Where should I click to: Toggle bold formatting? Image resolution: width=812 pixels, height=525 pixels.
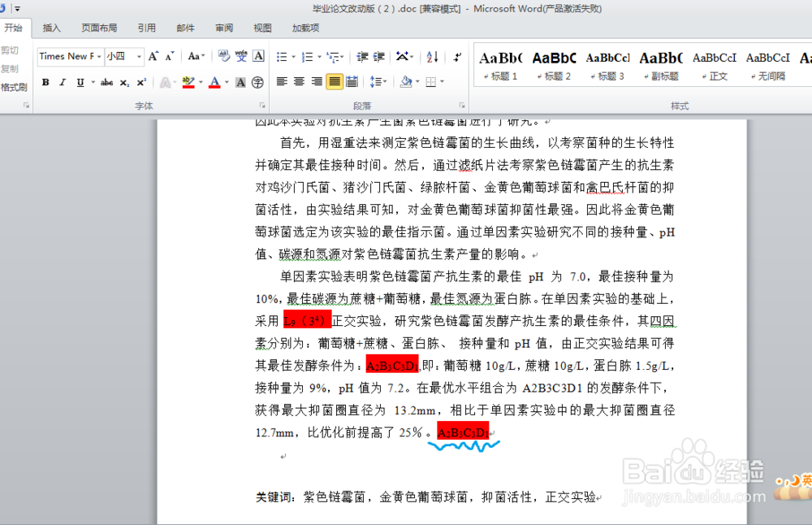(x=45, y=82)
